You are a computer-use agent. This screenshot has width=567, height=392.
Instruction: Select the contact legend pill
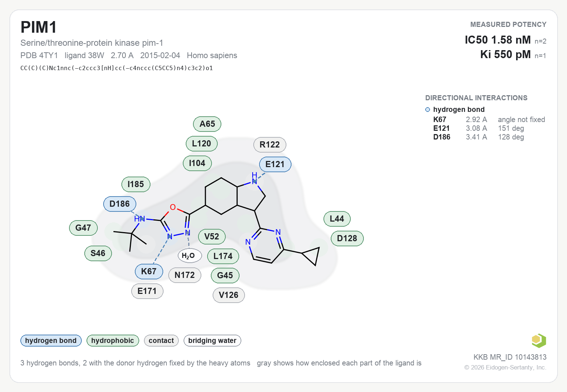(161, 340)
